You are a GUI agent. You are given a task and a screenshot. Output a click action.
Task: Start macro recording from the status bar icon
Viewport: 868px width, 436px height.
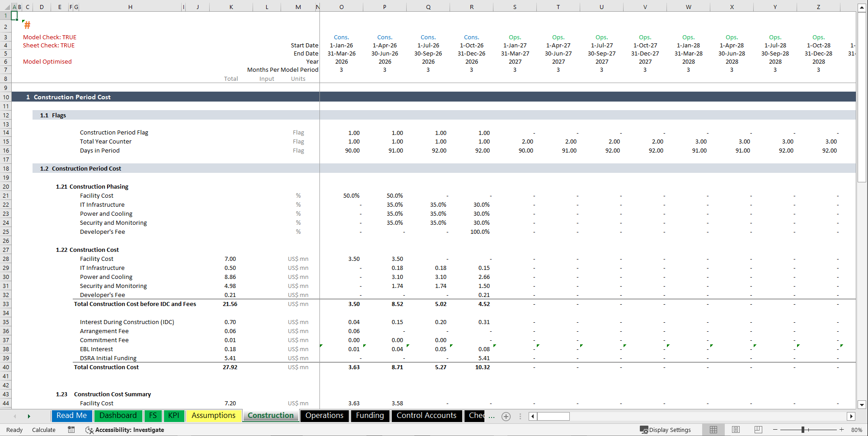(x=71, y=430)
